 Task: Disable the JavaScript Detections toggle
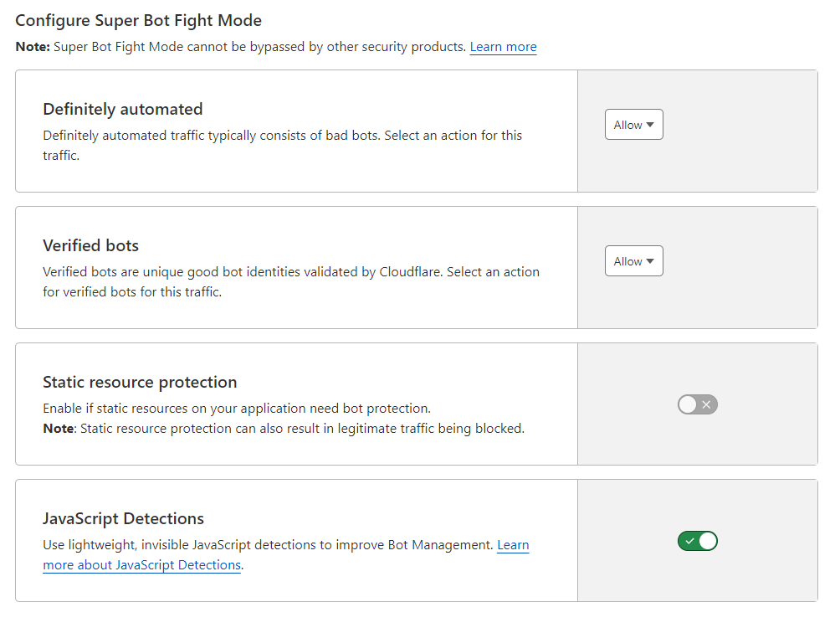[697, 542]
